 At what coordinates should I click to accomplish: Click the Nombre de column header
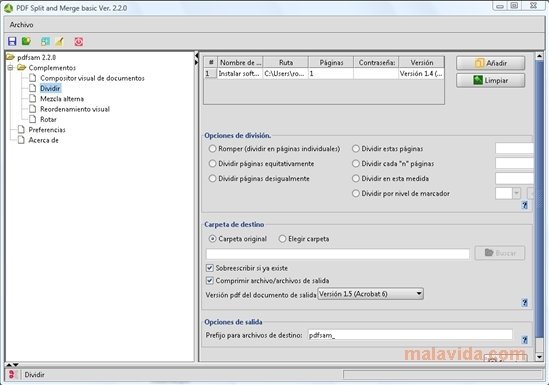240,62
